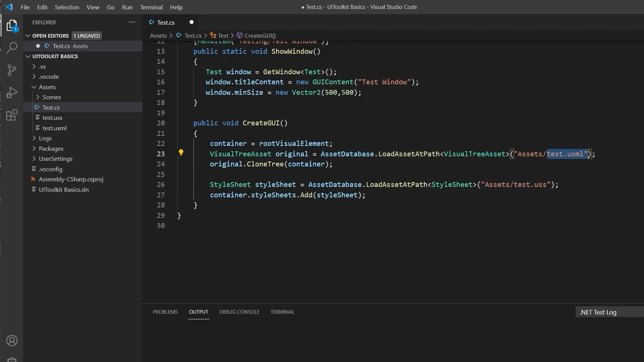
Task: Click the EXPLORER panel title
Action: coord(44,22)
